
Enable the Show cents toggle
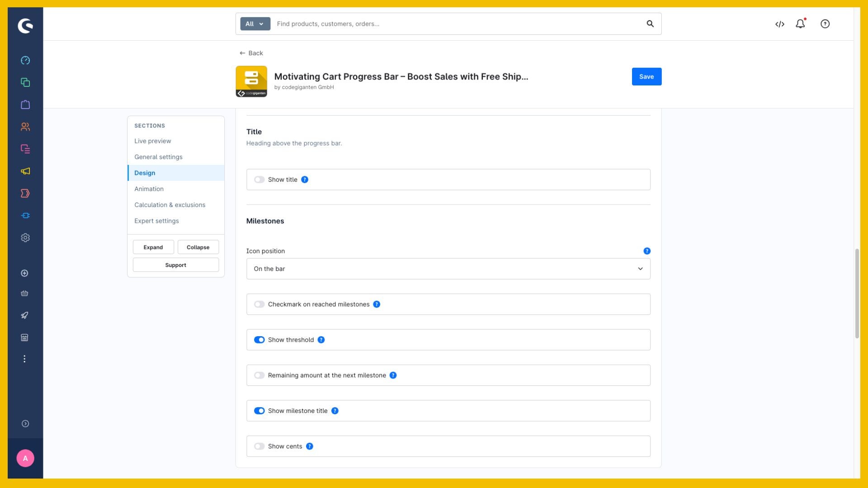click(259, 446)
